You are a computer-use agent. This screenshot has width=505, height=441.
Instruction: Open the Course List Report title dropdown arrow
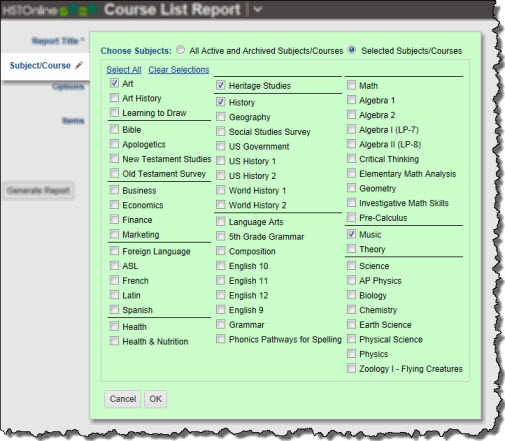pos(257,9)
